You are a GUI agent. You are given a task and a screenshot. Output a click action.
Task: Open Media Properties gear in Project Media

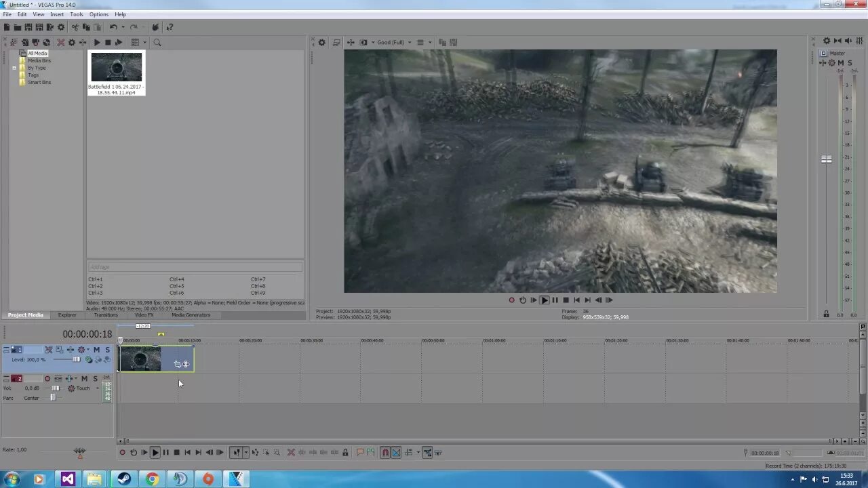[72, 42]
